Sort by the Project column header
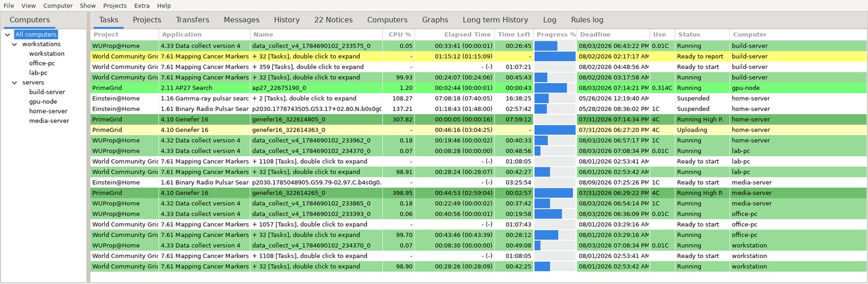The image size is (868, 284). point(125,35)
